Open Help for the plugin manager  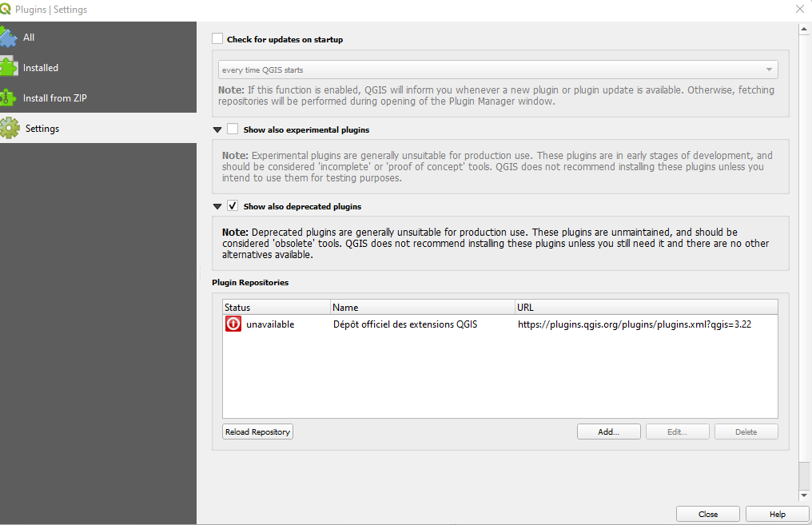[778, 514]
